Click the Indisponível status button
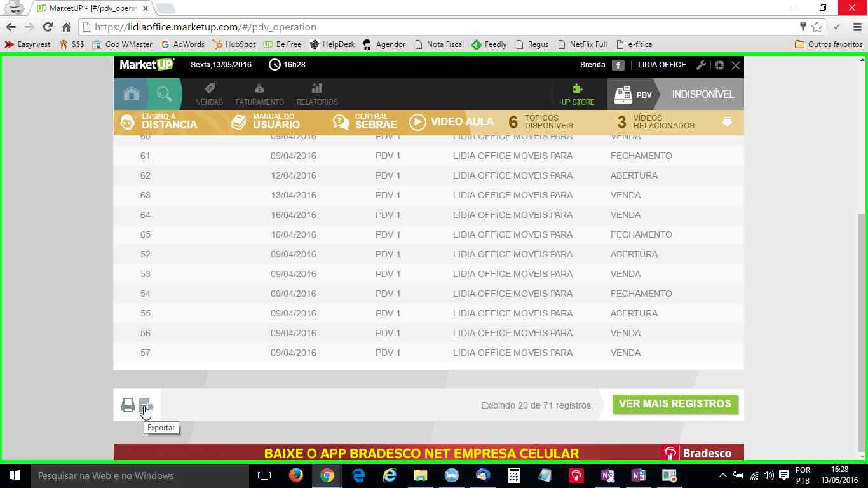The image size is (868, 488). coord(703,94)
